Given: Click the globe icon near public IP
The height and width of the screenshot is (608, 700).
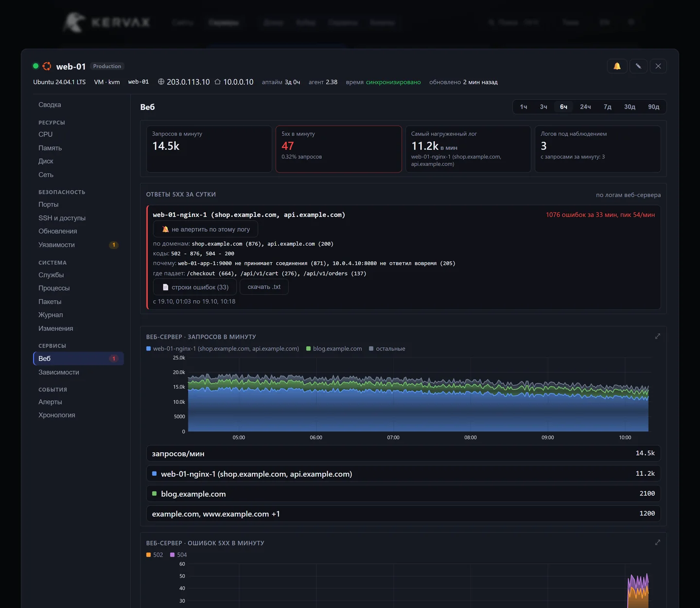Looking at the screenshot, I should 161,82.
